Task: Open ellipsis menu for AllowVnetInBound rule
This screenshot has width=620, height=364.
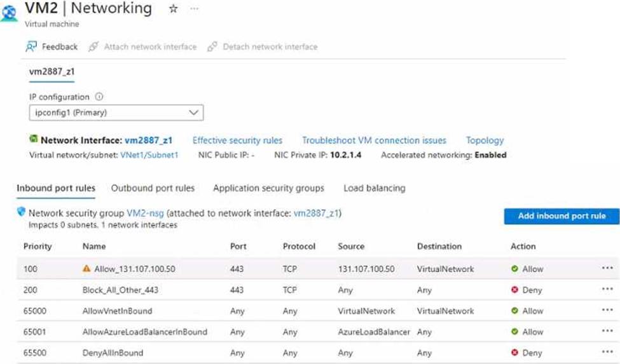Action: 607,311
